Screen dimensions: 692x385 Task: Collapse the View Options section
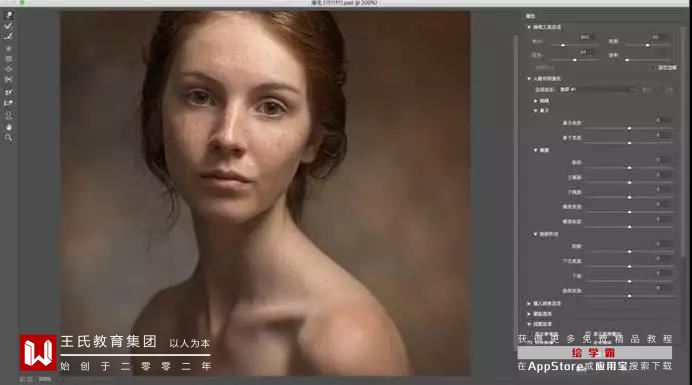pyautogui.click(x=529, y=324)
